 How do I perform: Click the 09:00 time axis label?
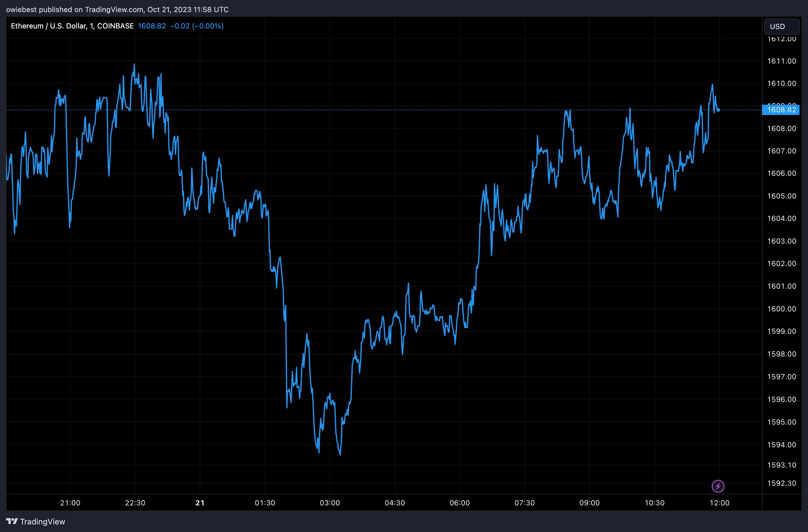(590, 503)
